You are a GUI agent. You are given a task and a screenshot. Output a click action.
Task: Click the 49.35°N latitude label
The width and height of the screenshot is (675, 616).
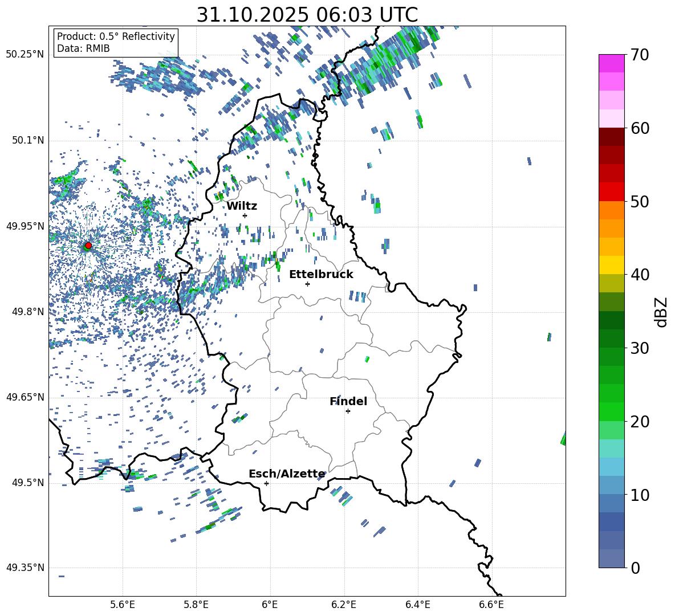point(25,568)
